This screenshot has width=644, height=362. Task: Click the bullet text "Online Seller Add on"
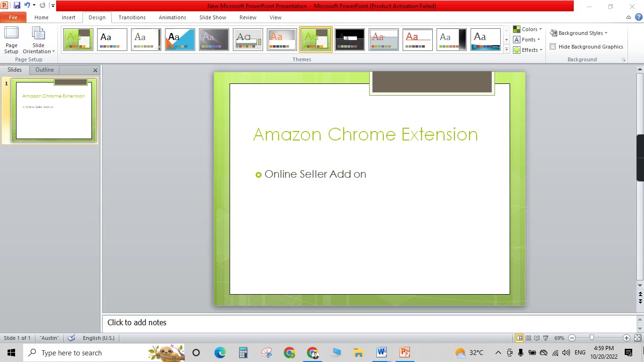click(x=315, y=174)
